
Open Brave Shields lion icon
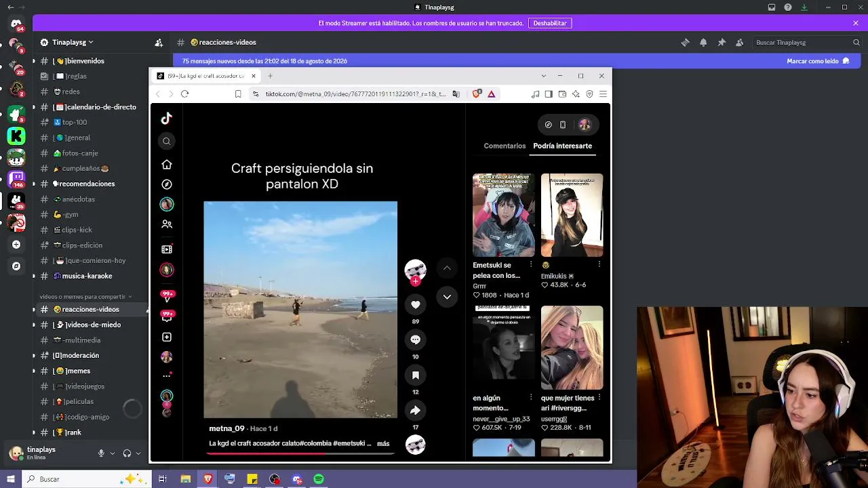[x=476, y=94]
